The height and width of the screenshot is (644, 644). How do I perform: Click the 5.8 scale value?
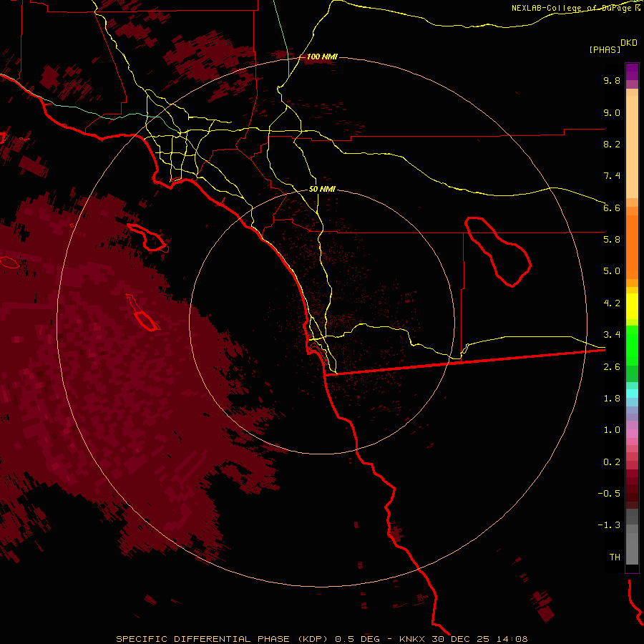(612, 240)
